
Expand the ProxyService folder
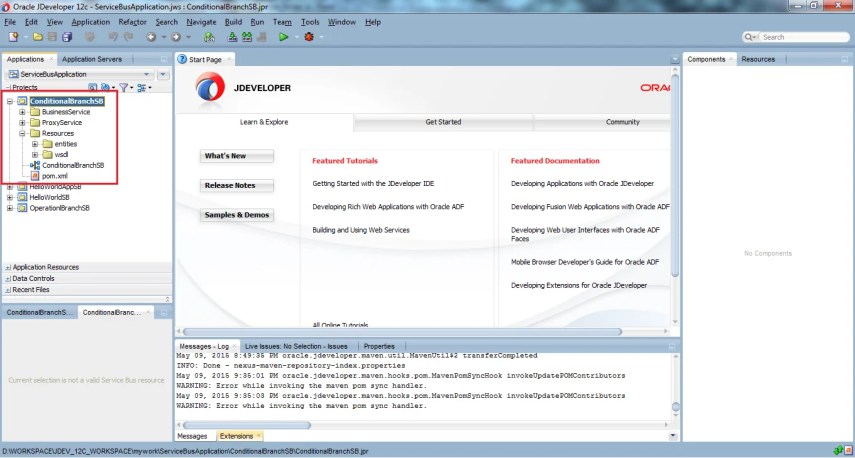[x=22, y=123]
